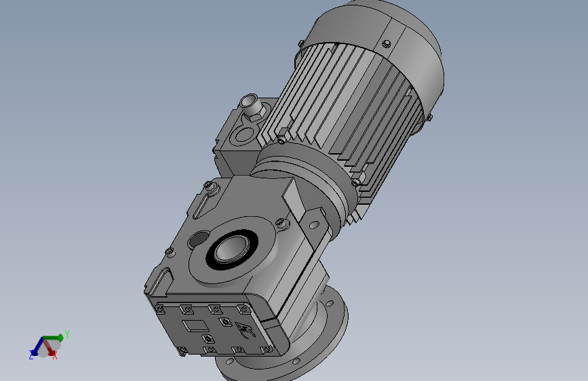Click the blue Z axis of orientation triad

click(x=37, y=346)
